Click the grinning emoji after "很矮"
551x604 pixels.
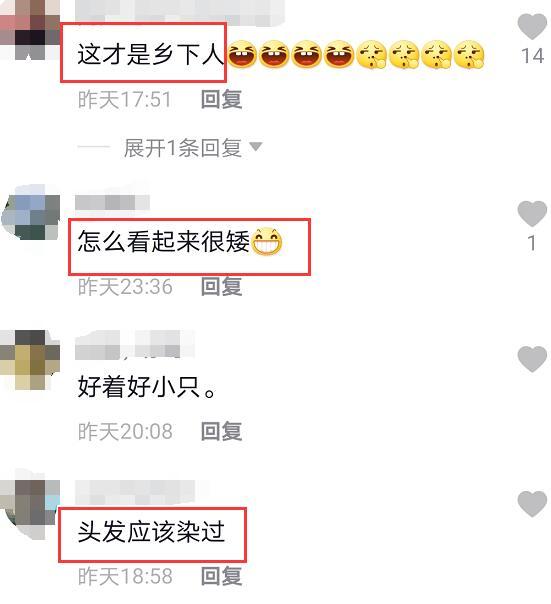pyautogui.click(x=266, y=242)
